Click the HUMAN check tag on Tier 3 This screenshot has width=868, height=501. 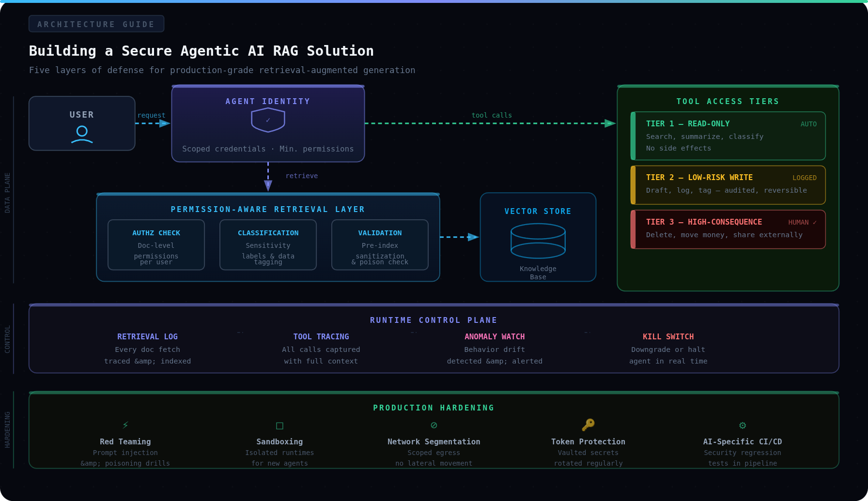803,223
